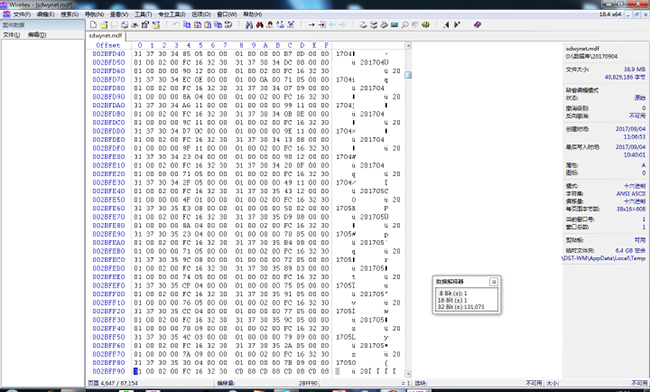This screenshot has width=650, height=392.
Task: Create a new file with the blank page icon
Action: (94, 25)
